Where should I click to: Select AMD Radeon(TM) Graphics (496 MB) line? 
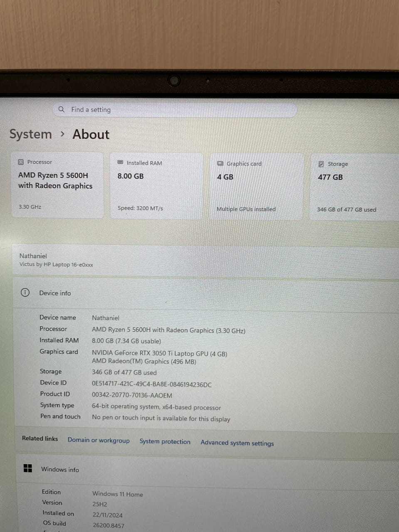144,362
